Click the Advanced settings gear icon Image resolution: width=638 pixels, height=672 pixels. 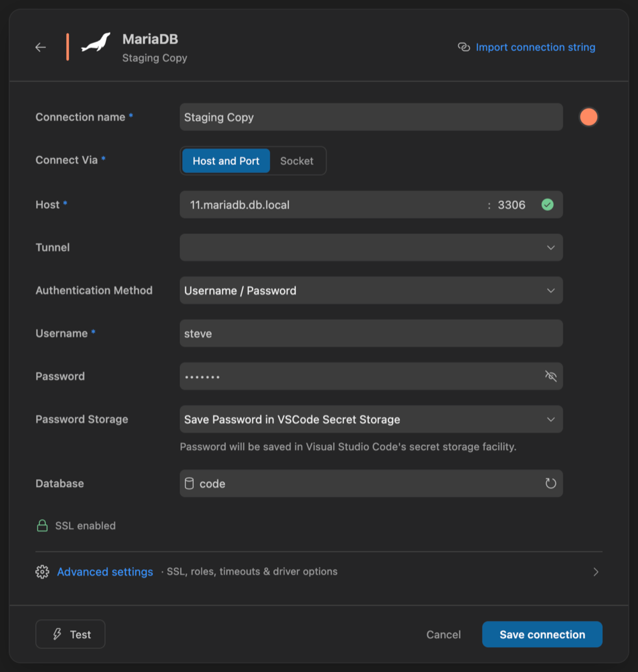pos(42,572)
